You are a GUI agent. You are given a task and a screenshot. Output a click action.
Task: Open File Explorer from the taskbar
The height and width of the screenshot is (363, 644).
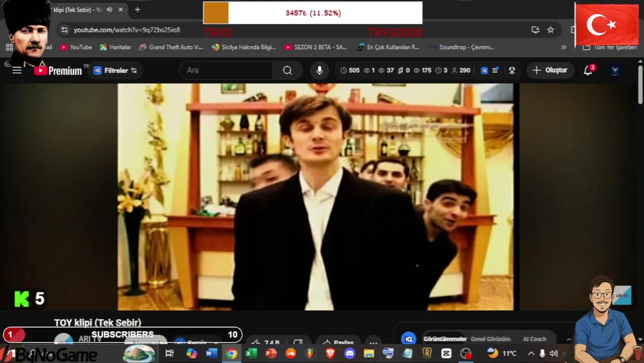click(x=369, y=353)
